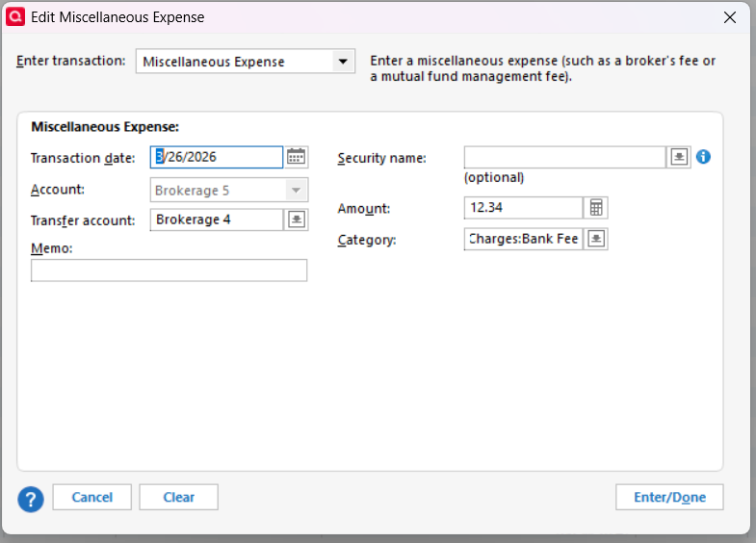Click the Miscellaneous Expense combo box text
This screenshot has height=543, width=756.
pos(214,62)
